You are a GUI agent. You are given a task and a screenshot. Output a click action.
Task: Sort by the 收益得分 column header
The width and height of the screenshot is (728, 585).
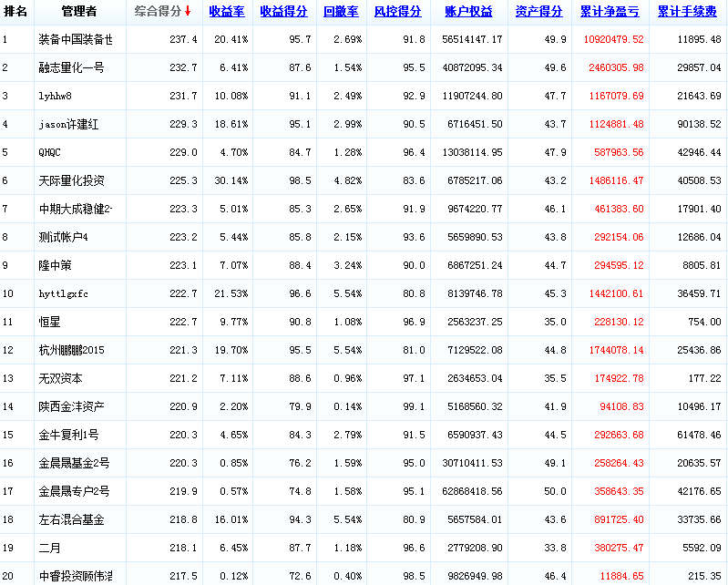282,12
